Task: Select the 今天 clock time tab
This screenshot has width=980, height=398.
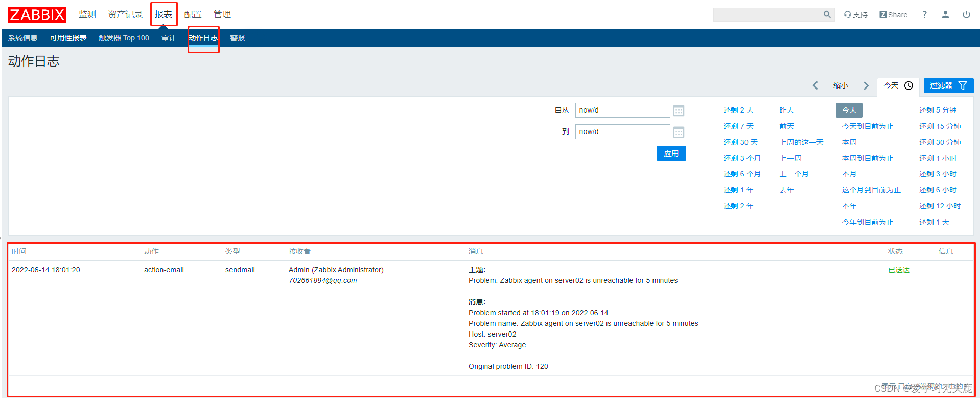Action: [x=898, y=85]
